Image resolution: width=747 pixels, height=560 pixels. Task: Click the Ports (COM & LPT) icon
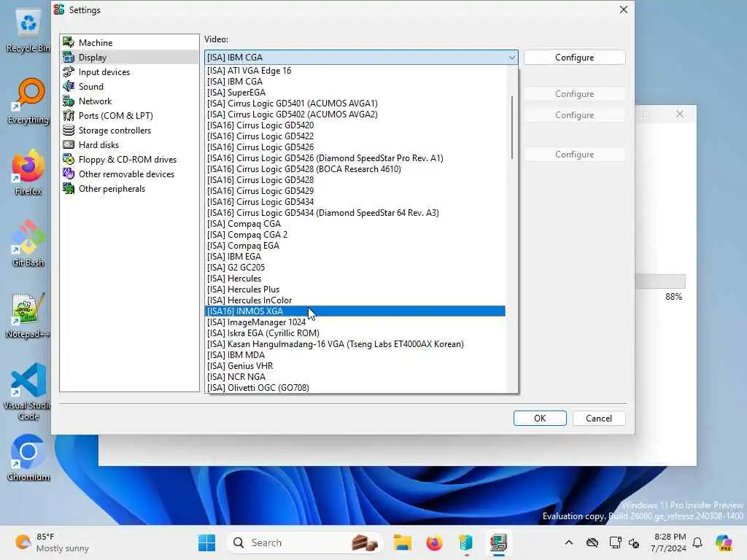click(69, 116)
